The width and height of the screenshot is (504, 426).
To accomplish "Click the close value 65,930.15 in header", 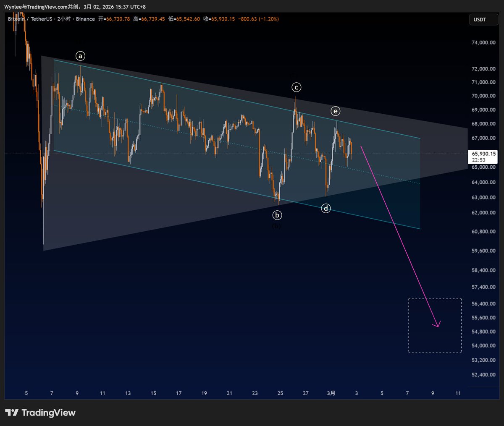I will pyautogui.click(x=223, y=19).
